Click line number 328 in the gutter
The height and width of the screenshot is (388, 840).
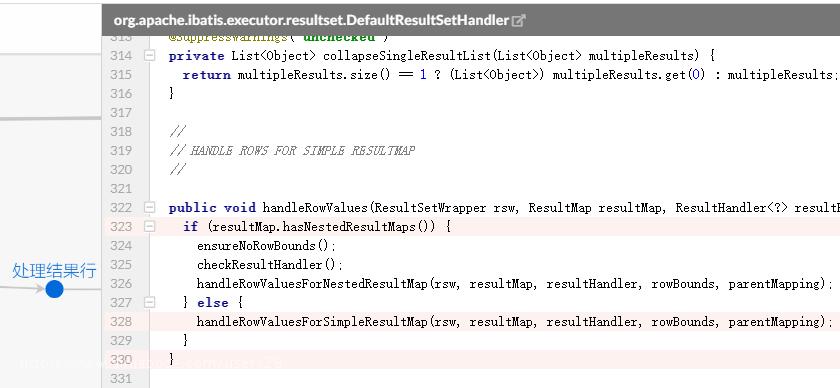[x=121, y=322]
